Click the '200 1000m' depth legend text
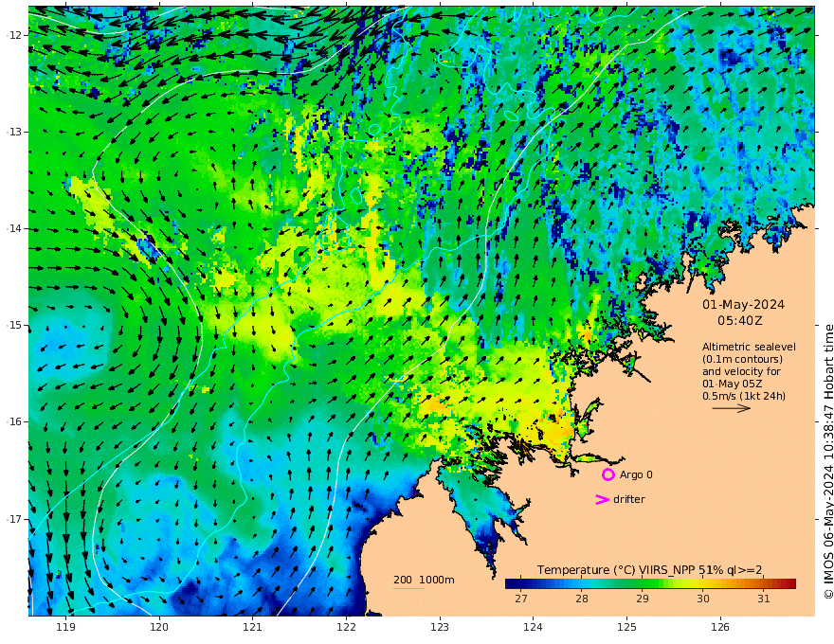This screenshot has height=644, width=834. click(424, 580)
